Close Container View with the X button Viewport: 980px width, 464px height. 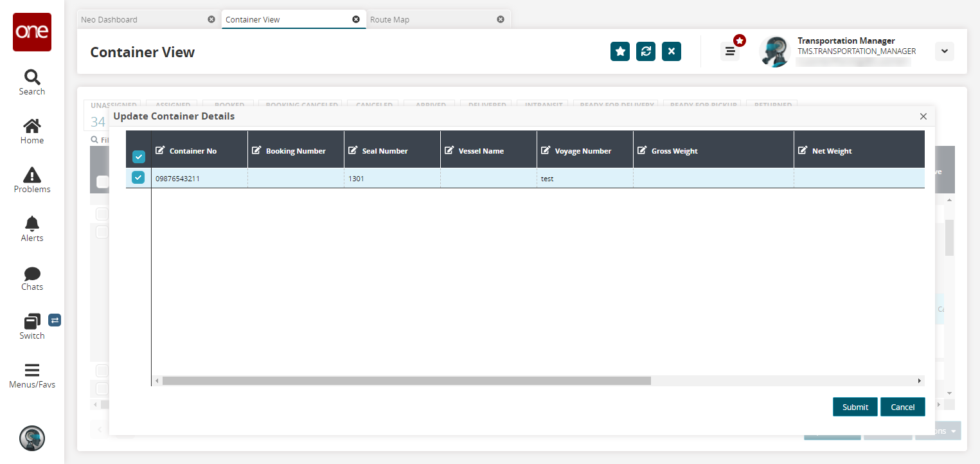672,51
